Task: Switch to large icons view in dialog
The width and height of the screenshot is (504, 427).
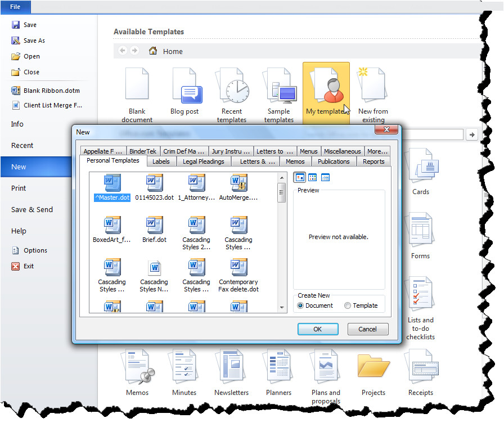Action: (300, 177)
